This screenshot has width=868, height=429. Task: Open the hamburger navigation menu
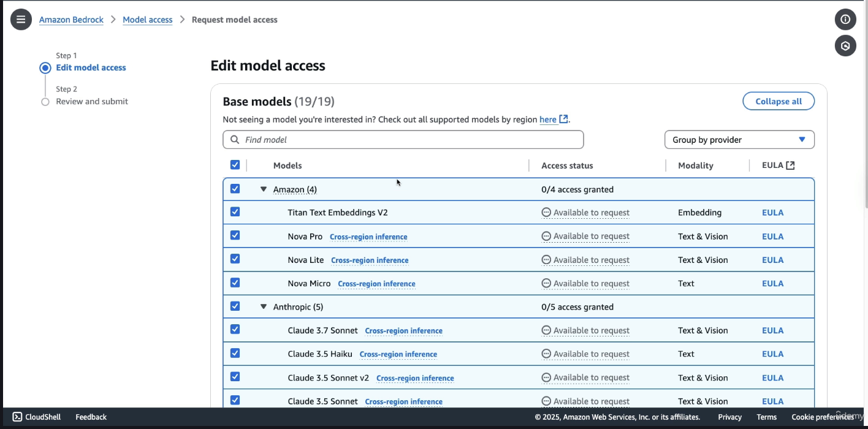[21, 20]
